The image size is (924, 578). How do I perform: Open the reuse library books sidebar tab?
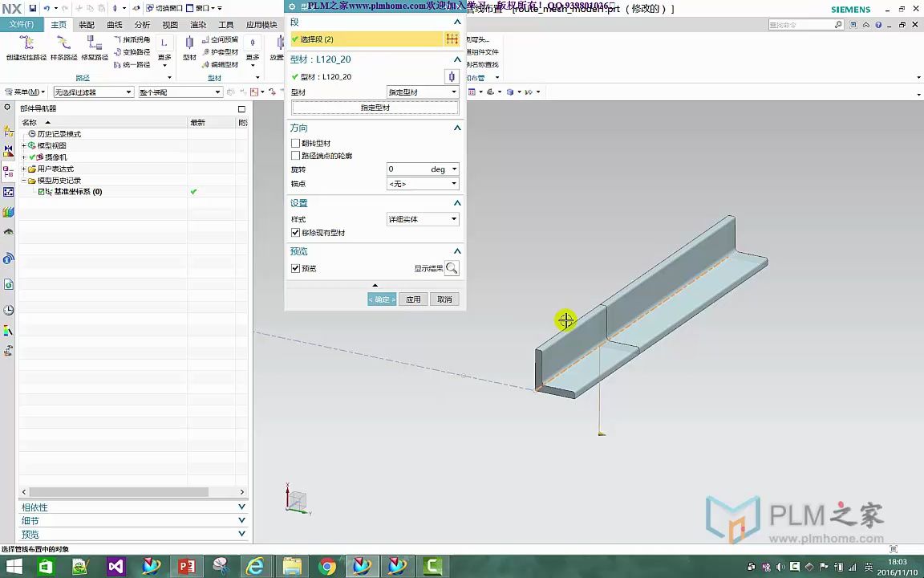click(x=8, y=212)
